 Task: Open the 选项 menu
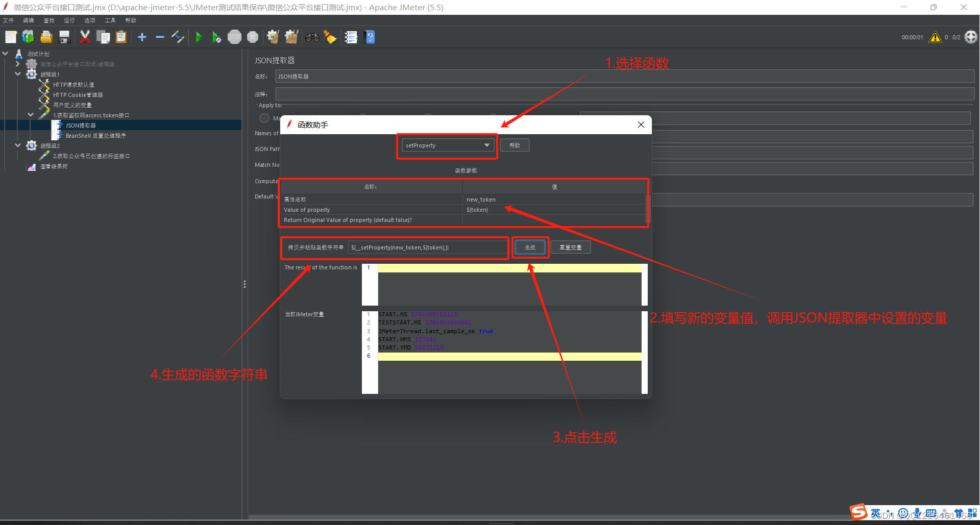pos(90,20)
